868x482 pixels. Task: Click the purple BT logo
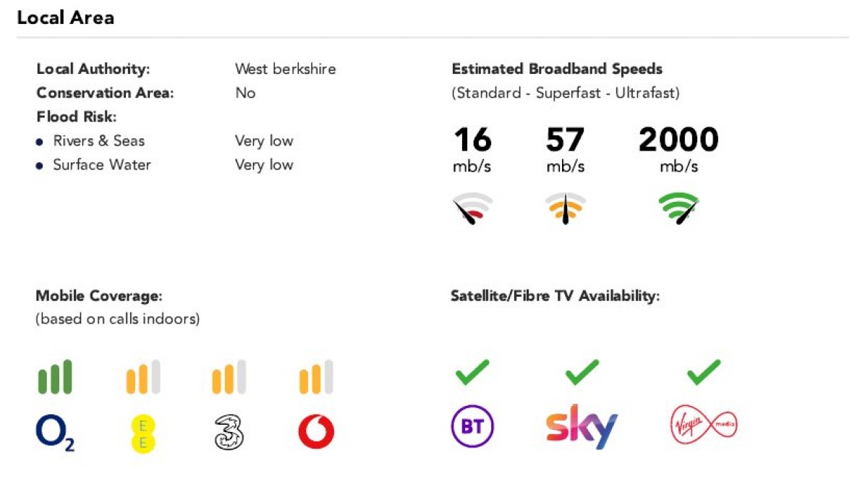click(472, 427)
